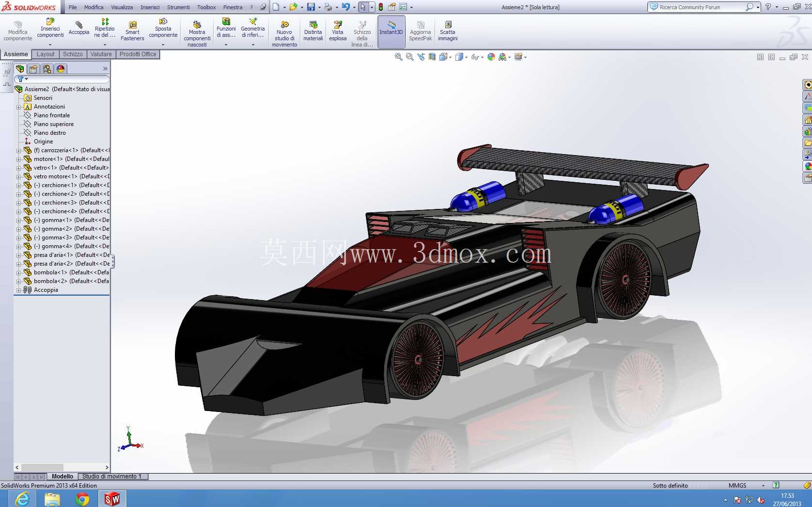Open view orientation dropdown arrow
The height and width of the screenshot is (507, 812).
pyautogui.click(x=451, y=57)
